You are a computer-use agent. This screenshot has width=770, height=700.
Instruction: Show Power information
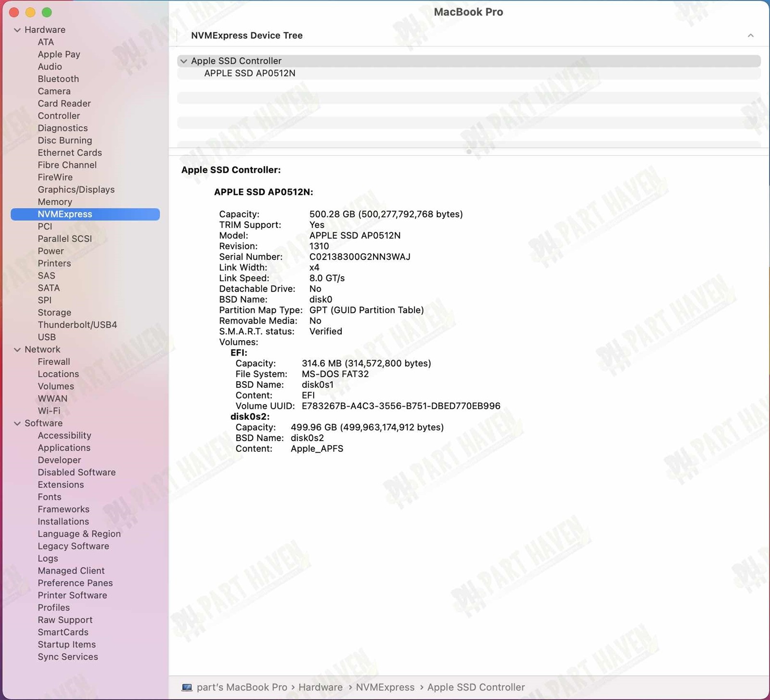click(51, 251)
